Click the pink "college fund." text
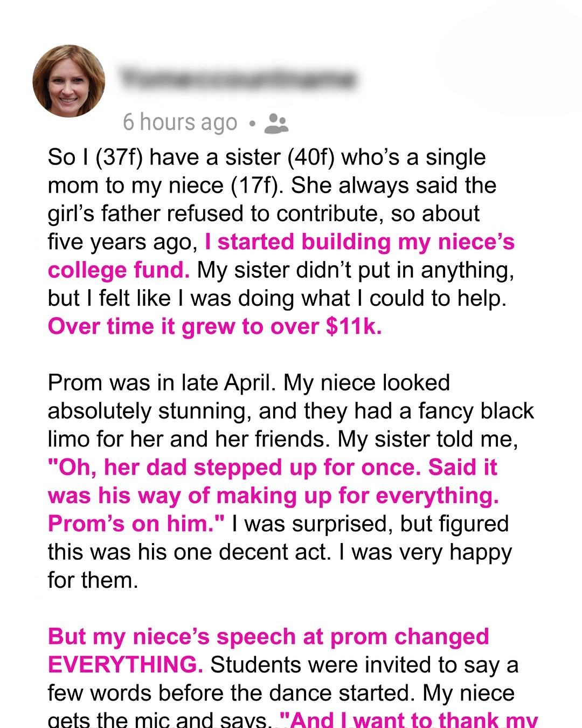 tap(119, 270)
